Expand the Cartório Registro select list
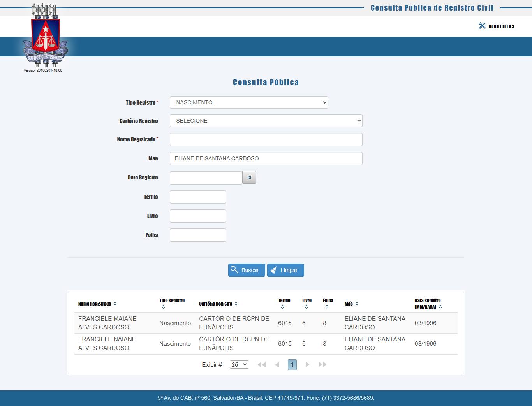The width and height of the screenshot is (532, 406). point(266,121)
